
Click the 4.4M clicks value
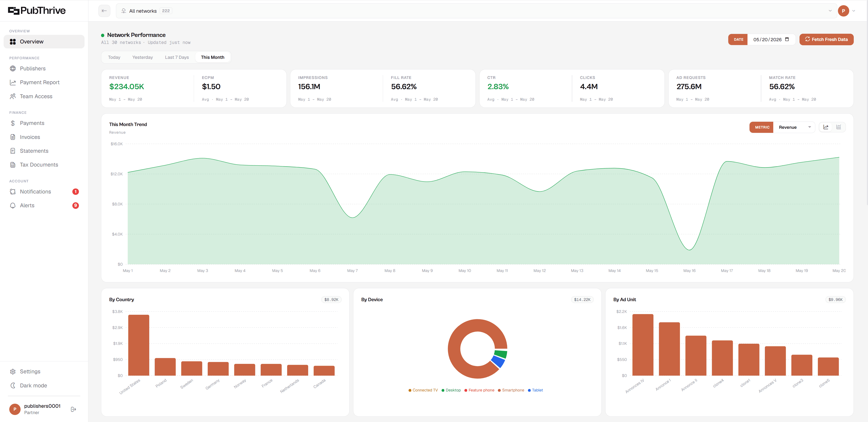pos(589,87)
